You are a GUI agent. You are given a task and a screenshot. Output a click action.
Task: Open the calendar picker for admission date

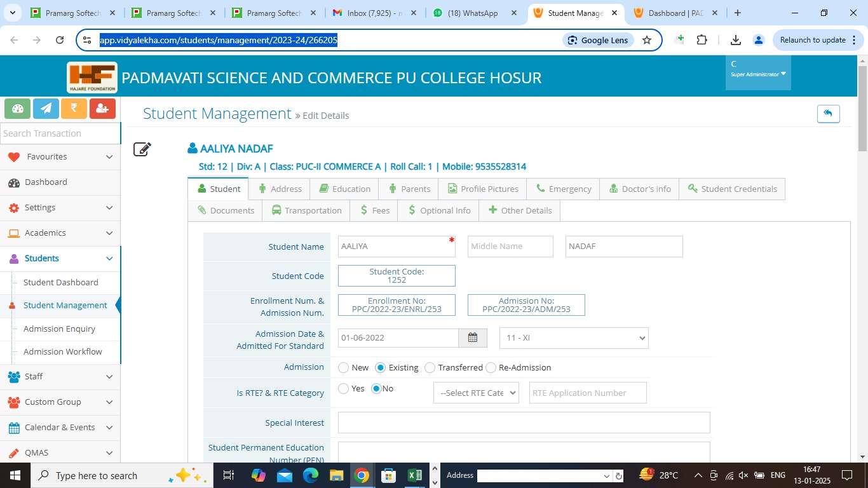[x=473, y=338]
